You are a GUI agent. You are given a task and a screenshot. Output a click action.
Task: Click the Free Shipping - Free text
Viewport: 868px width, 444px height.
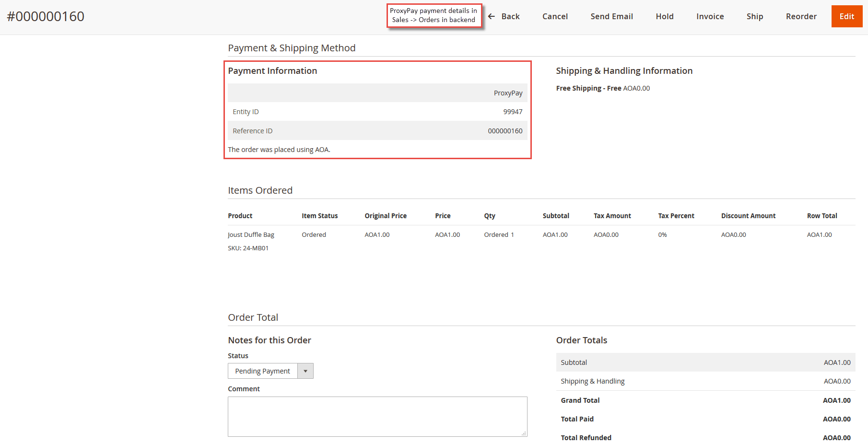coord(588,88)
